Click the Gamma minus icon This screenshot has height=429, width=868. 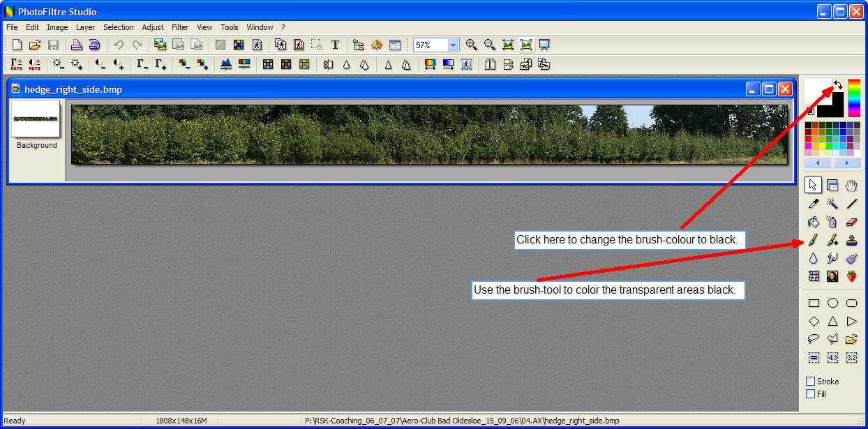pos(142,64)
